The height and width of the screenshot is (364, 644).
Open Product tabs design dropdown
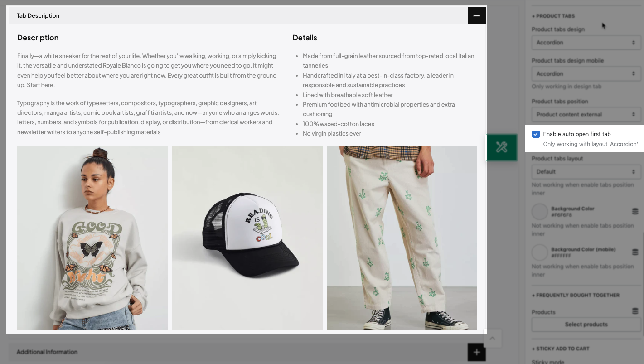pos(586,43)
